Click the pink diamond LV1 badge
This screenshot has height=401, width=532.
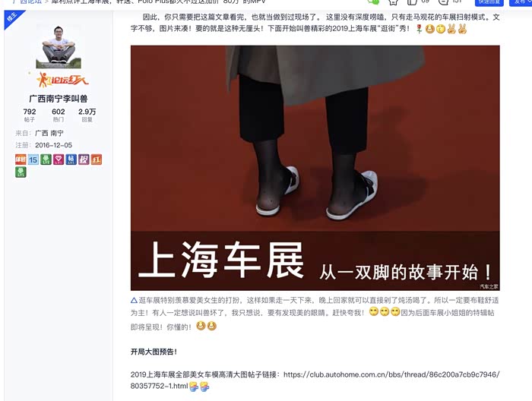(x=59, y=159)
